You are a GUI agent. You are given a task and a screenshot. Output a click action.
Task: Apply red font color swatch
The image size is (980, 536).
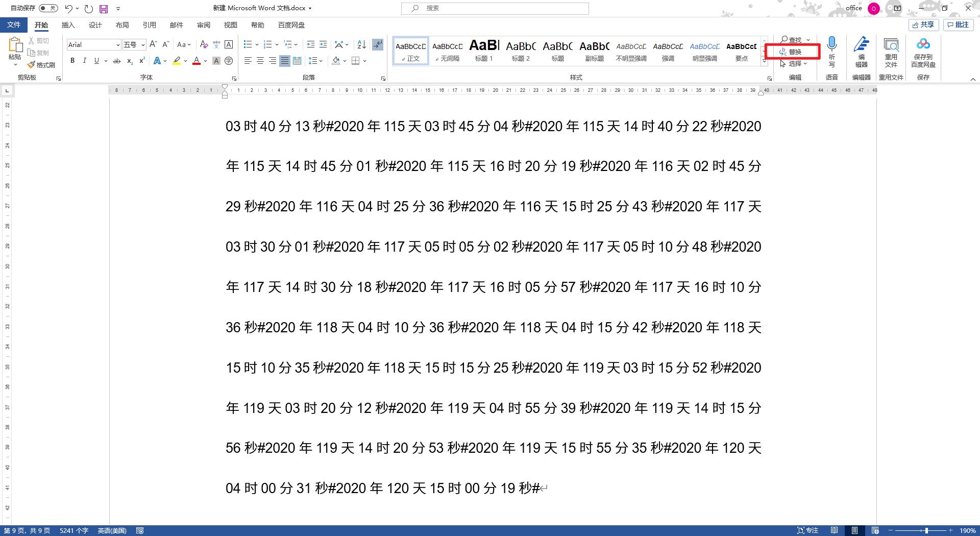pyautogui.click(x=197, y=61)
